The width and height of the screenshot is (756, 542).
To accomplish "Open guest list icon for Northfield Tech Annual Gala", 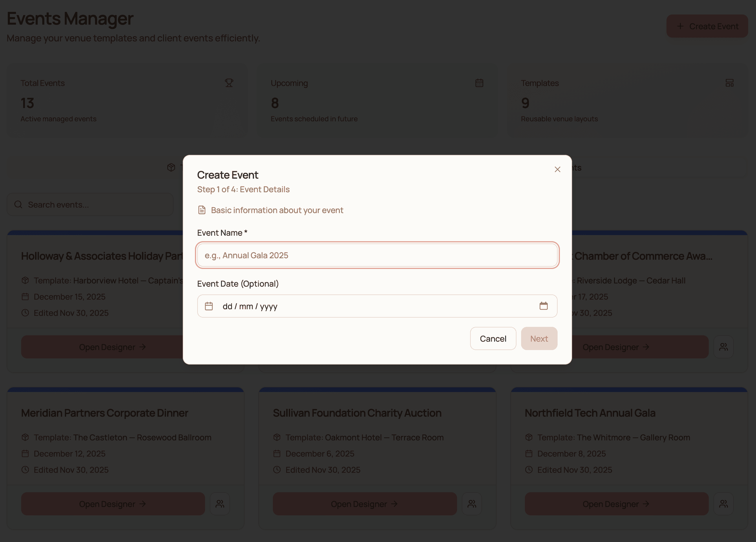I will tap(723, 504).
